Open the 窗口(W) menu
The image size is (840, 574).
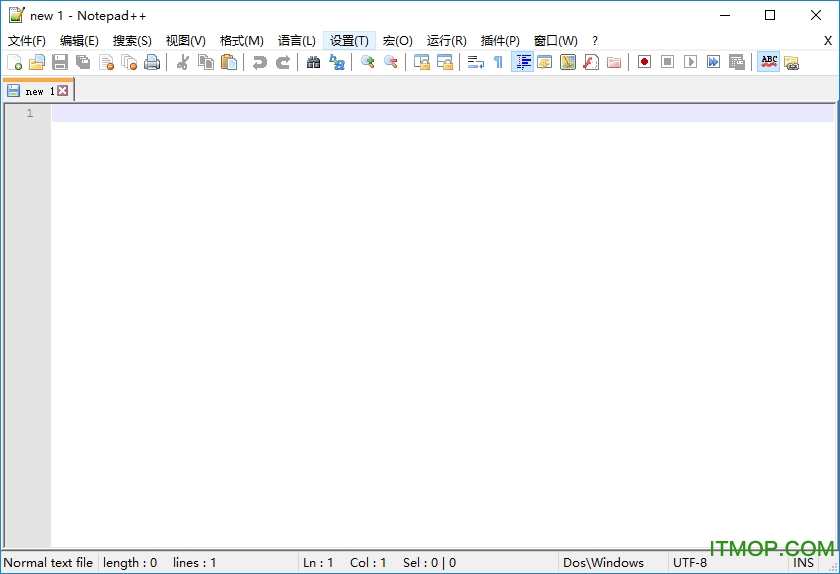point(556,41)
